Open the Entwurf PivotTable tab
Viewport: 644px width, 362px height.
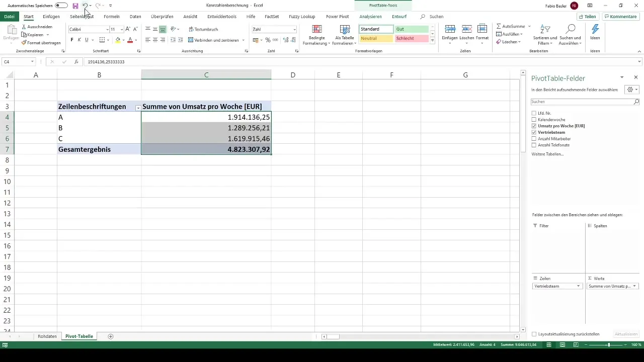399,17
